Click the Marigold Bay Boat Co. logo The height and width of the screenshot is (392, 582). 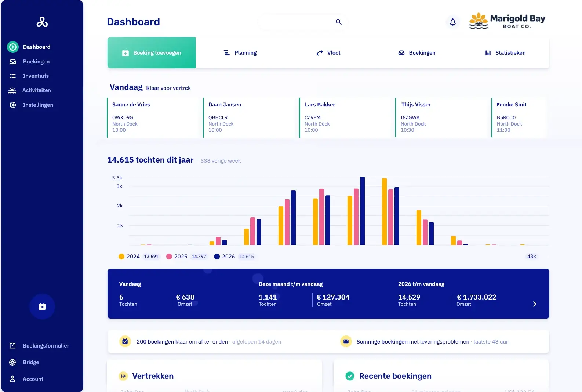click(507, 21)
